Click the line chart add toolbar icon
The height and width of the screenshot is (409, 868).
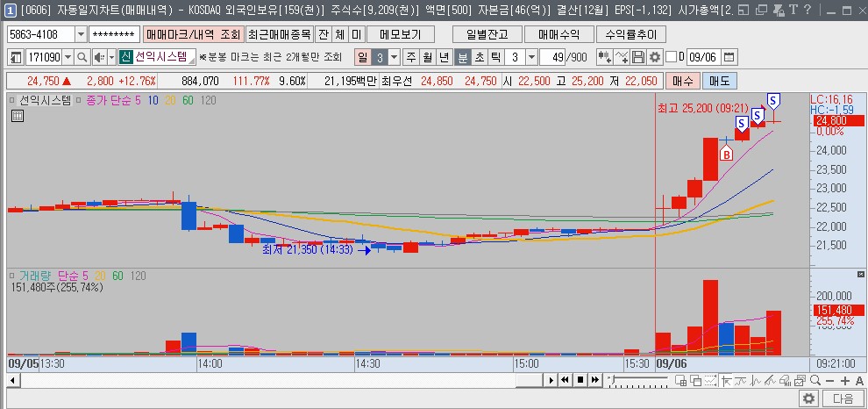[x=622, y=57]
